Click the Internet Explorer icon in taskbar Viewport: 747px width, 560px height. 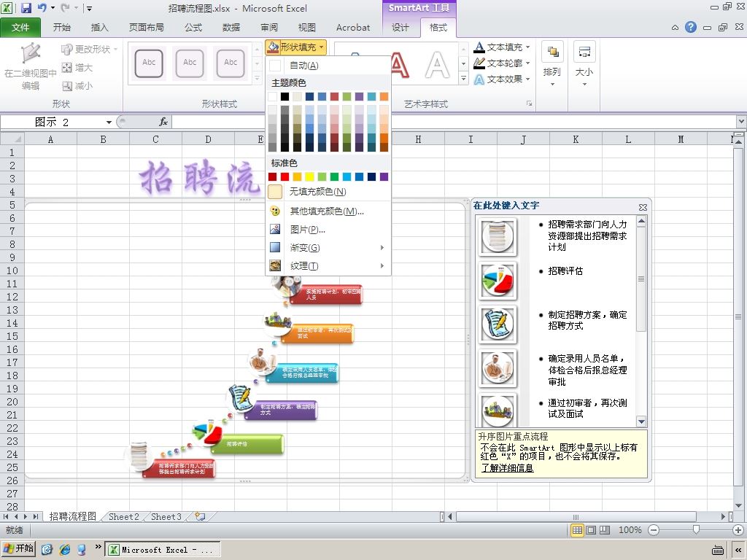[65, 550]
